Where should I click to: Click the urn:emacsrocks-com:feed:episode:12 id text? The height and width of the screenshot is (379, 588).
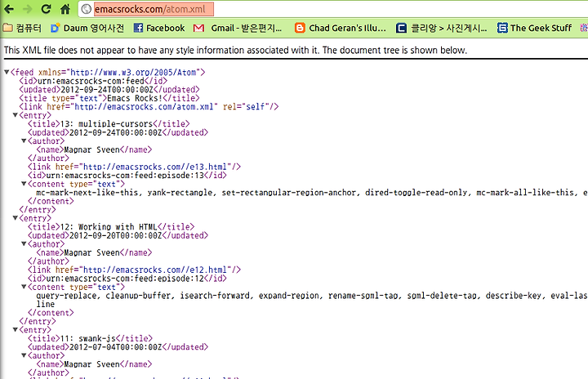[125, 279]
